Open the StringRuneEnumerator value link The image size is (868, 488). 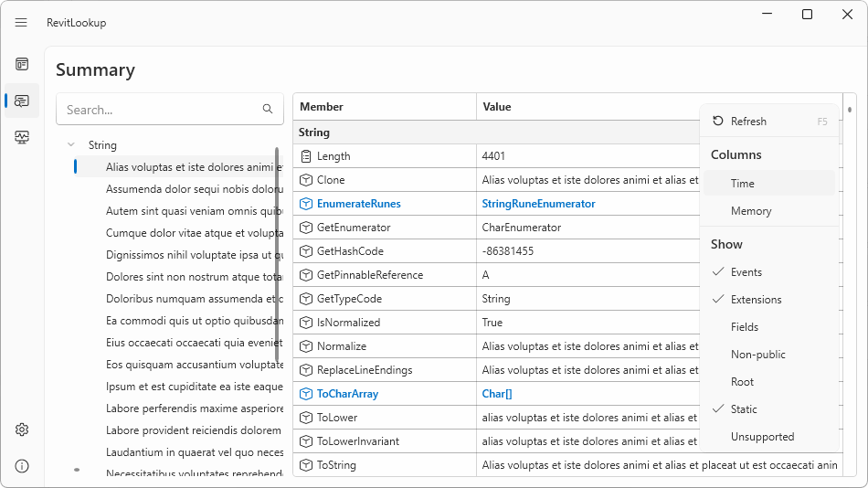click(538, 204)
